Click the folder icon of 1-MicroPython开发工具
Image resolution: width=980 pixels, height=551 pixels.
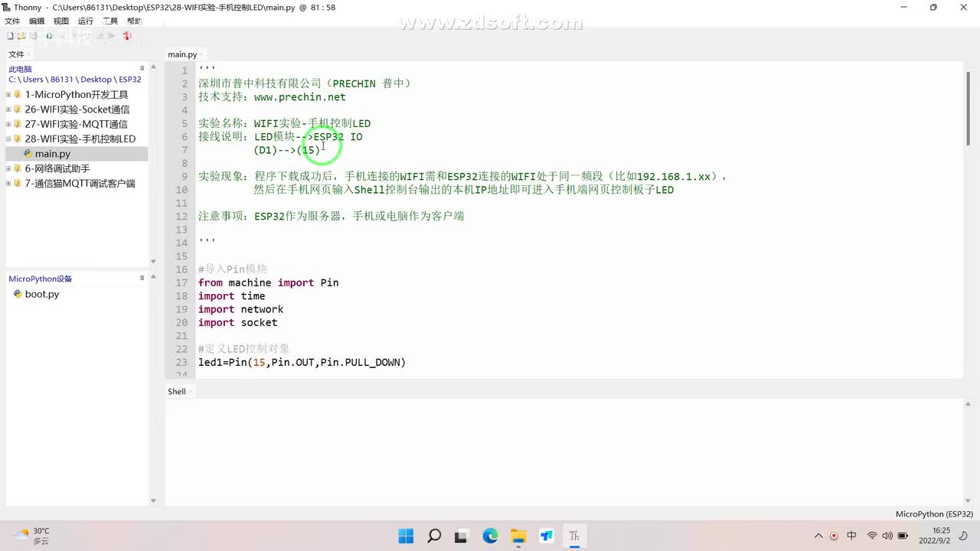pos(18,95)
